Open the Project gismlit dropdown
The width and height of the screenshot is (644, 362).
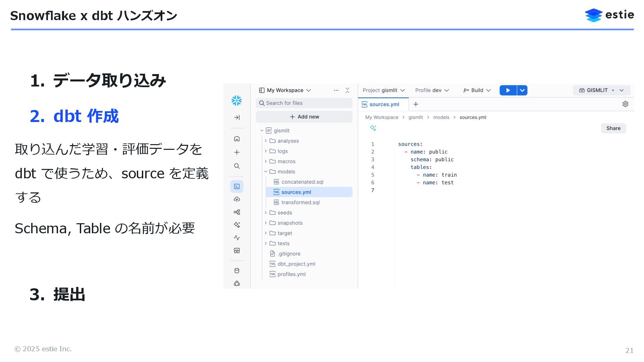coord(384,90)
